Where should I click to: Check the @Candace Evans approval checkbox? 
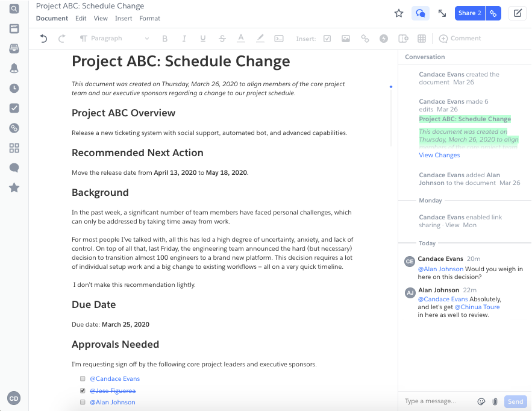[83, 378]
